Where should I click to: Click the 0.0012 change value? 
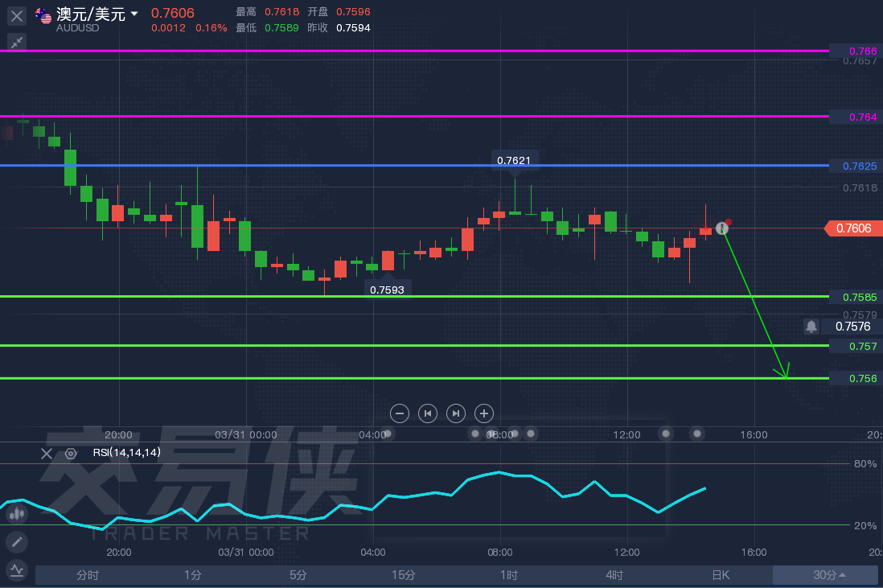point(168,27)
